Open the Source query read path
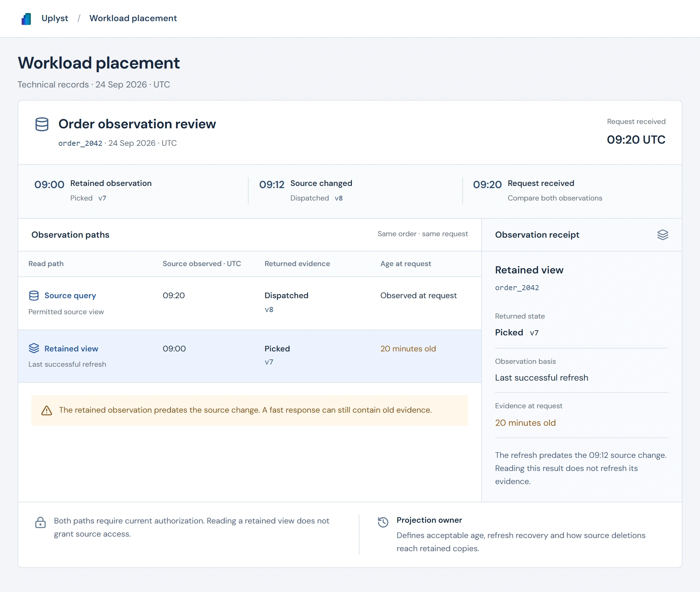The height and width of the screenshot is (592, 700). pos(70,296)
